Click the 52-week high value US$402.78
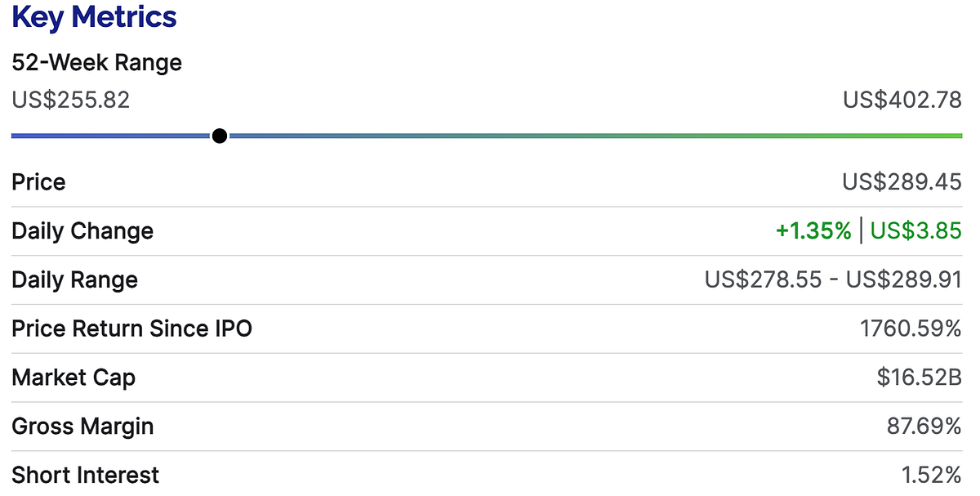This screenshot has width=980, height=496. (x=902, y=100)
